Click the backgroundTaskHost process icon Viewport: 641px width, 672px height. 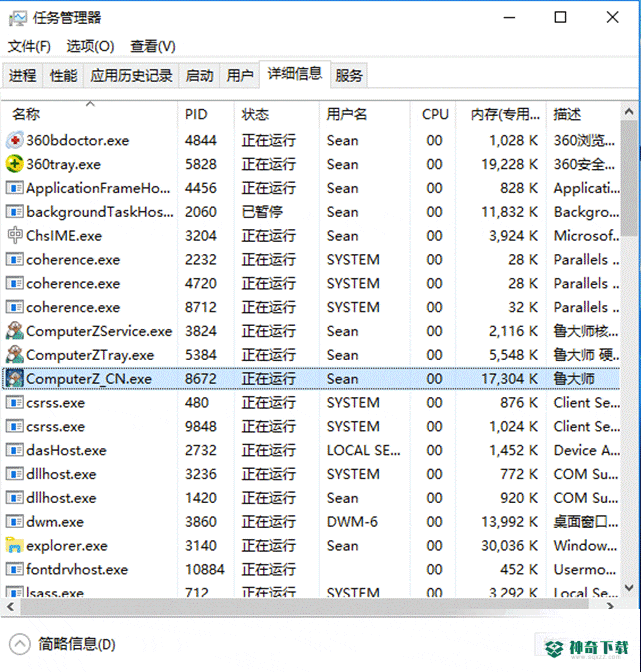(x=15, y=212)
